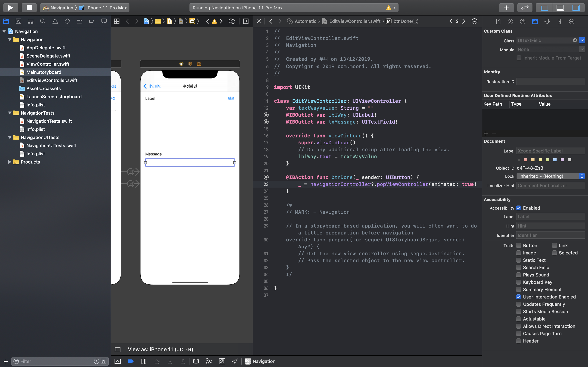Open the Find navigator magnifier icon

click(x=43, y=21)
